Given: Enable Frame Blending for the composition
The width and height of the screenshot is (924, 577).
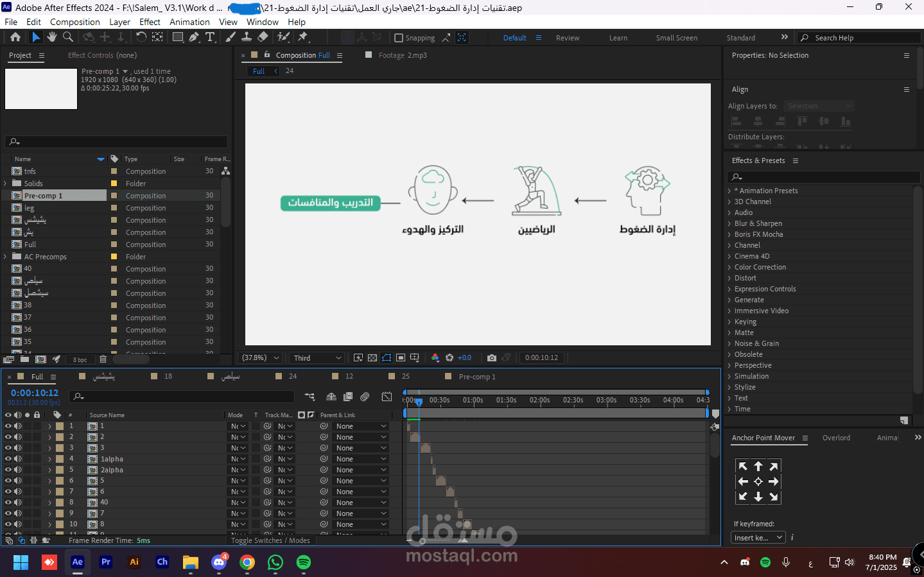Looking at the screenshot, I should pyautogui.click(x=348, y=397).
